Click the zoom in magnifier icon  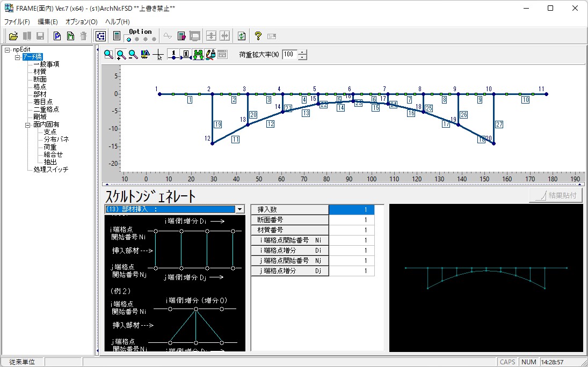tap(121, 55)
